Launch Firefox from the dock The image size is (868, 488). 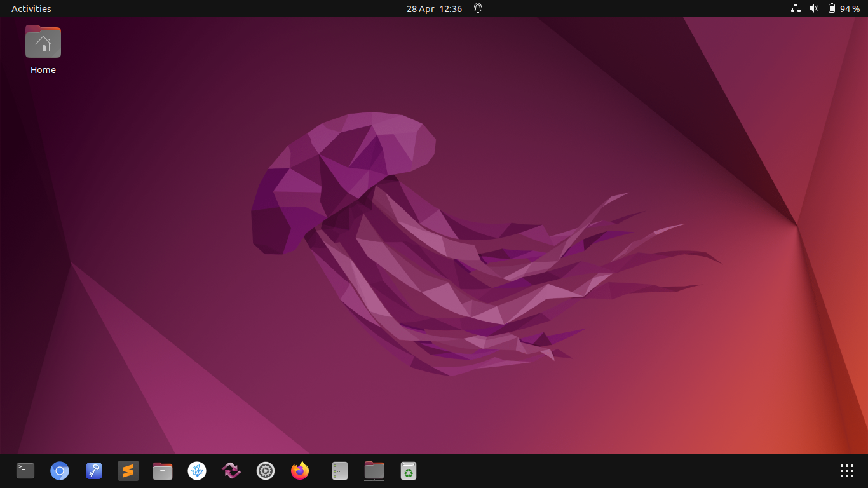(300, 471)
